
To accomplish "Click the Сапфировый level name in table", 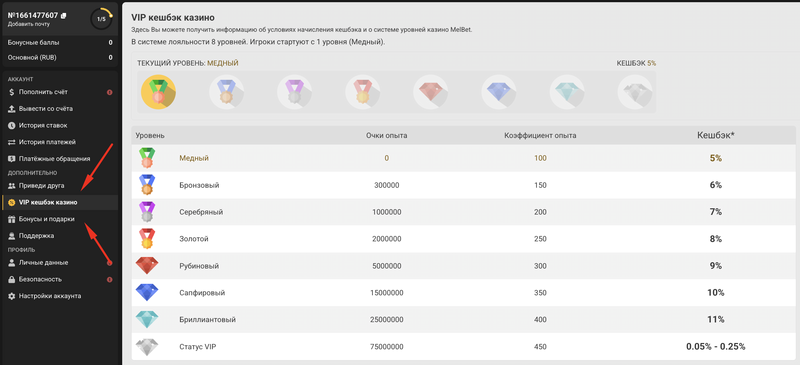I will [202, 293].
